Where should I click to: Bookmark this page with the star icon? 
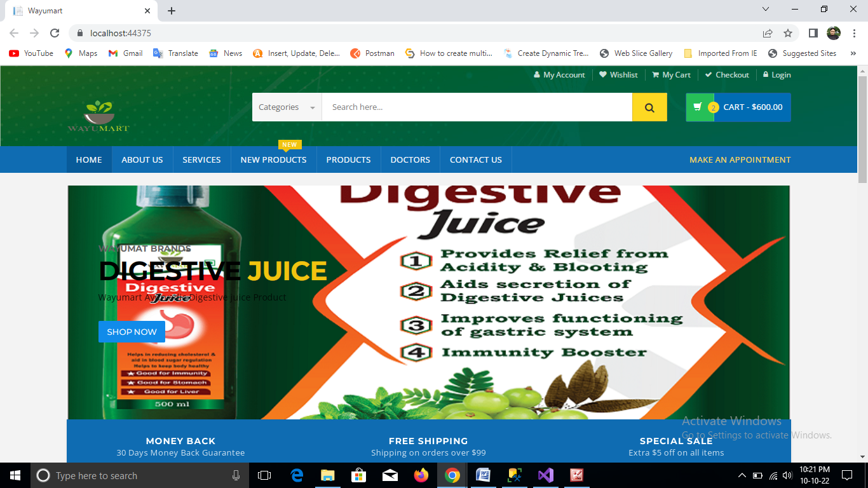coord(788,33)
